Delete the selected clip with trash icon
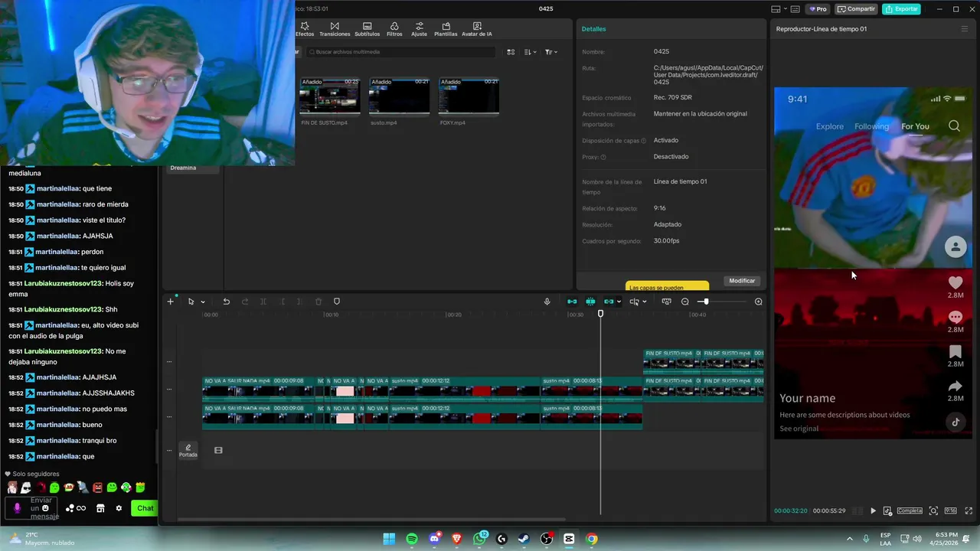This screenshot has height=551, width=980. click(x=318, y=302)
